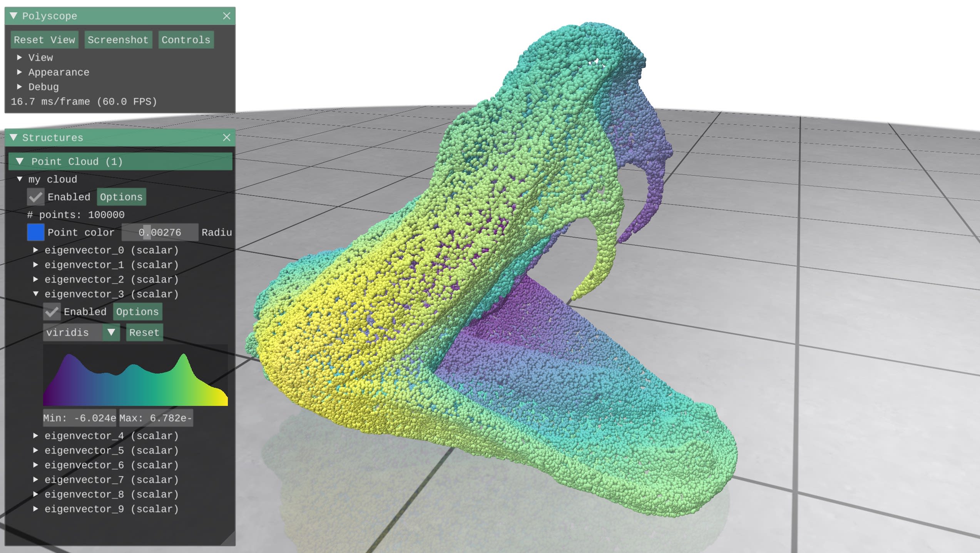Take a Screenshot
Viewport: 980px width, 553px height.
click(117, 40)
